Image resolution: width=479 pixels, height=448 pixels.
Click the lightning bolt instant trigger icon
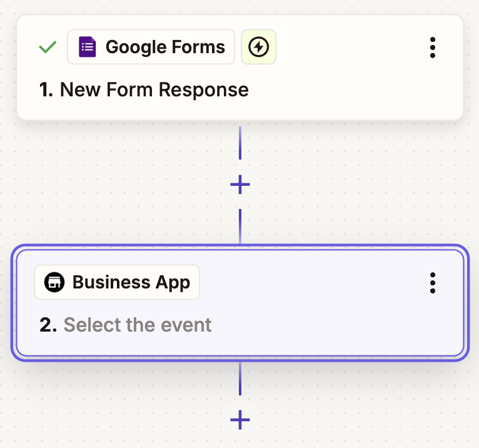click(258, 47)
